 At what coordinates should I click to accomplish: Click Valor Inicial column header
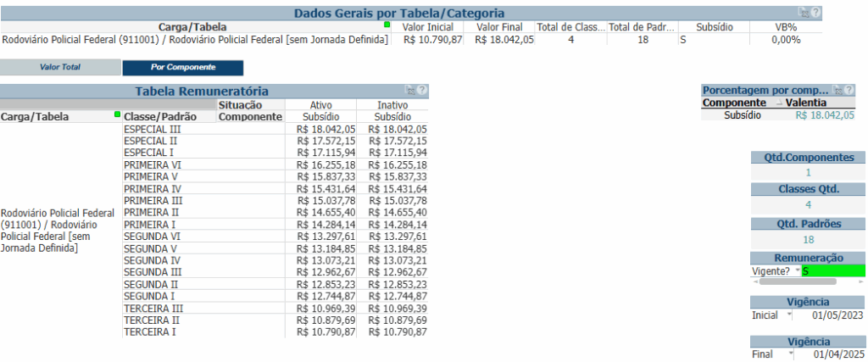427,26
